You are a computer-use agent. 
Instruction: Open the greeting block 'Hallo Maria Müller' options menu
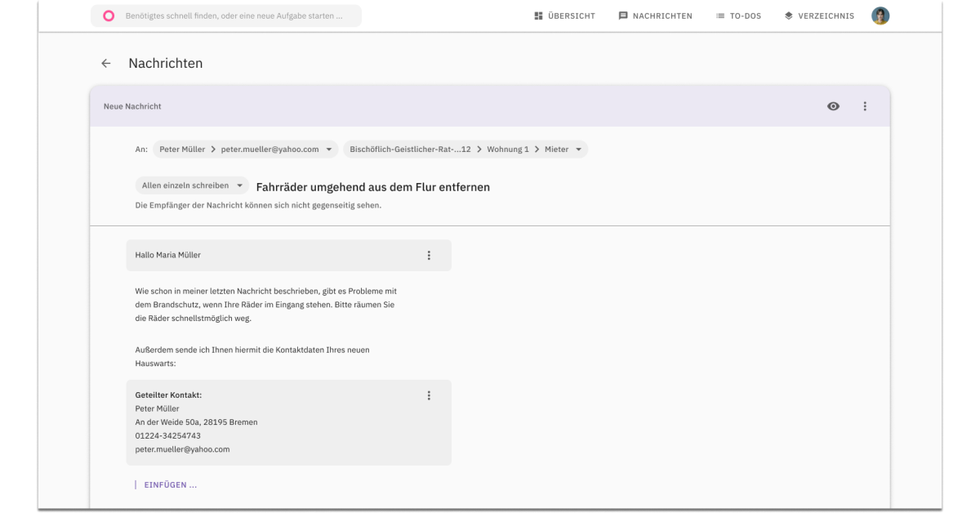(x=429, y=255)
